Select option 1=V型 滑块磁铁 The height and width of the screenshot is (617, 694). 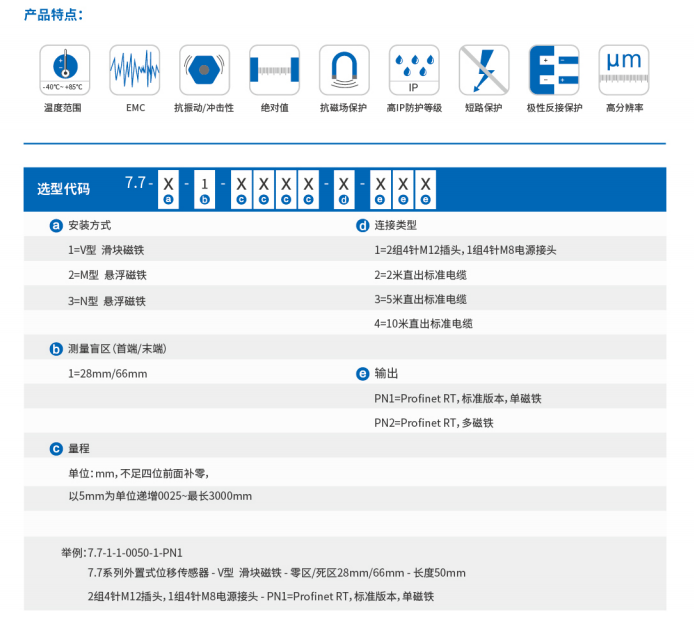point(107,250)
